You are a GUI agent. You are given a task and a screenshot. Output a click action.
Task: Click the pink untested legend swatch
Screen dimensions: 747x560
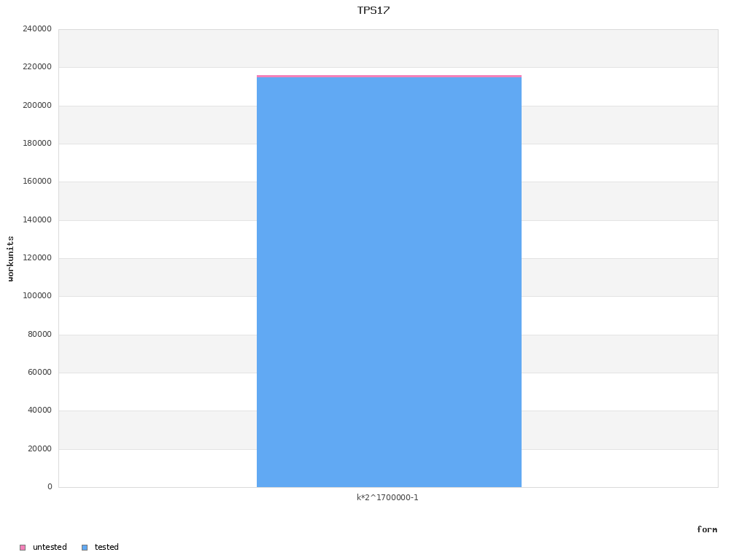click(x=23, y=548)
